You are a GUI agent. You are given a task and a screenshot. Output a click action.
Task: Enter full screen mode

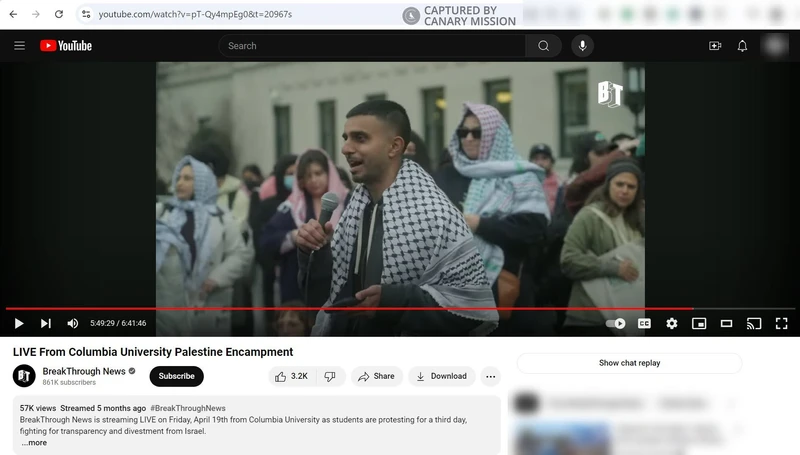782,323
